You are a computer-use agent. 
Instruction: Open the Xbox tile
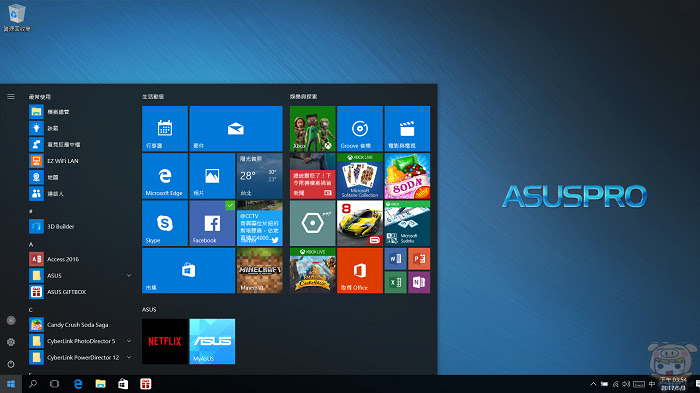312,129
